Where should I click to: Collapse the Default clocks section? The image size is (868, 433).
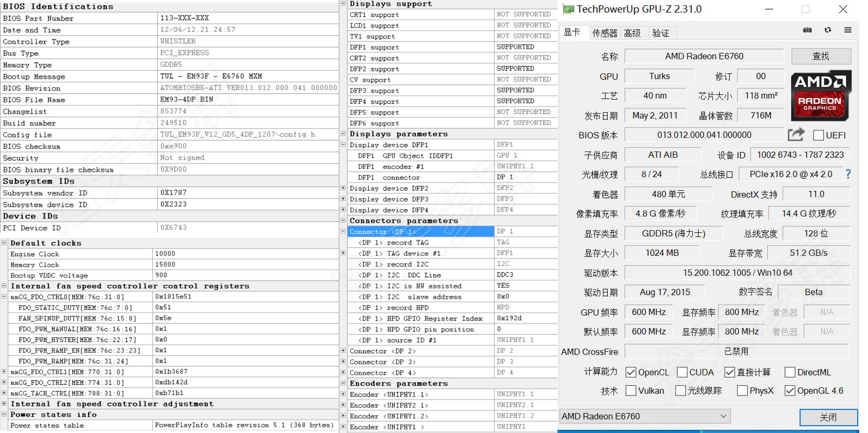coord(4,243)
